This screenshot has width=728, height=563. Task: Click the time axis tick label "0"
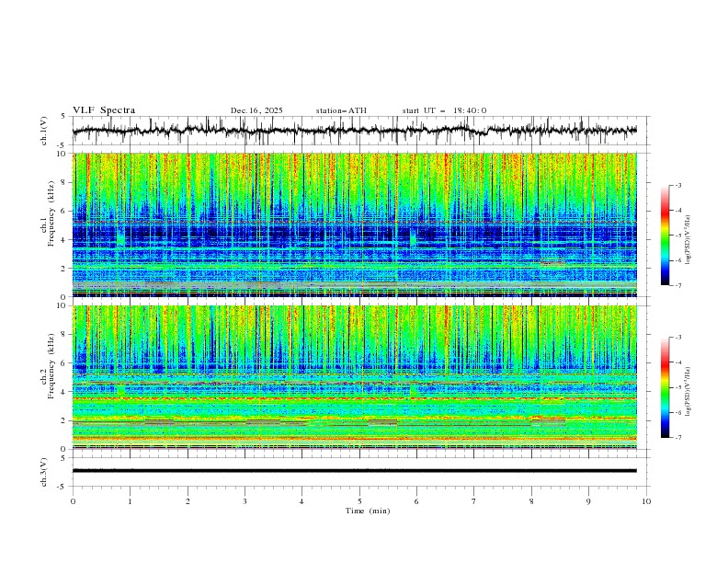[73, 501]
